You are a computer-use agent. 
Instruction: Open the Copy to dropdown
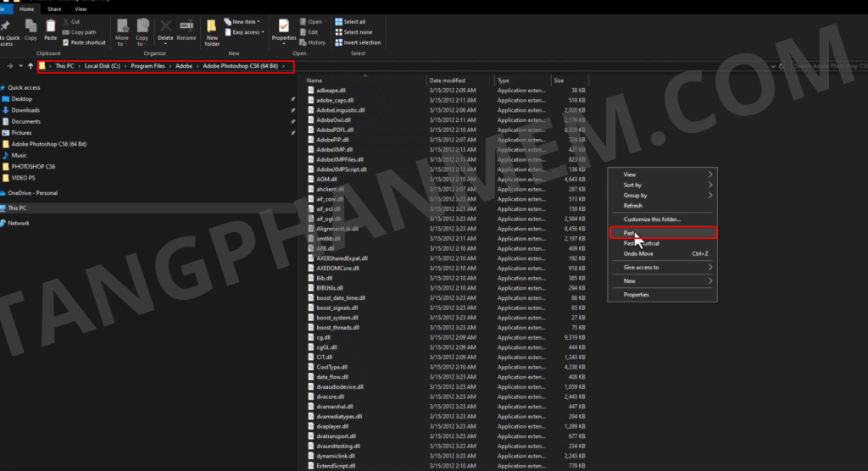(x=142, y=32)
